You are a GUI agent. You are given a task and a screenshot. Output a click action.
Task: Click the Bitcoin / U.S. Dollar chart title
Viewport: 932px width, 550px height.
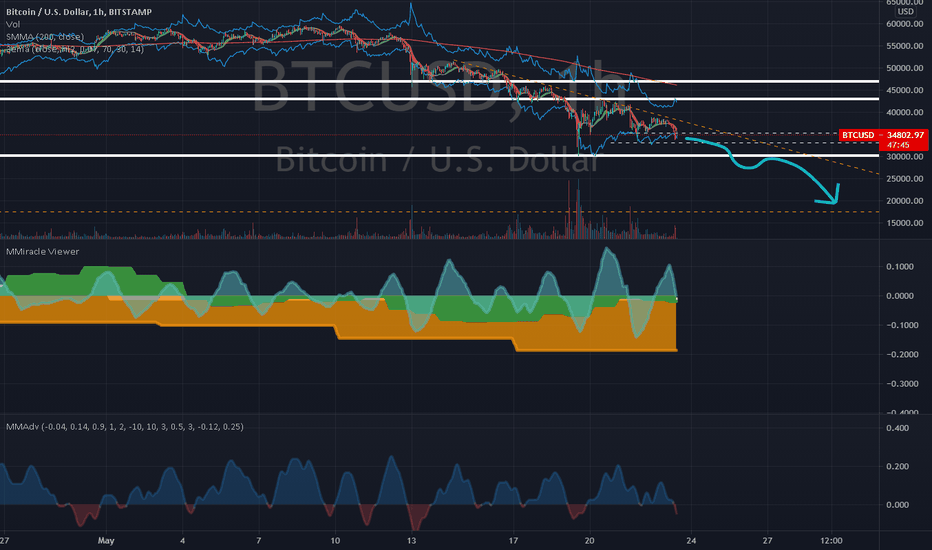coord(78,12)
